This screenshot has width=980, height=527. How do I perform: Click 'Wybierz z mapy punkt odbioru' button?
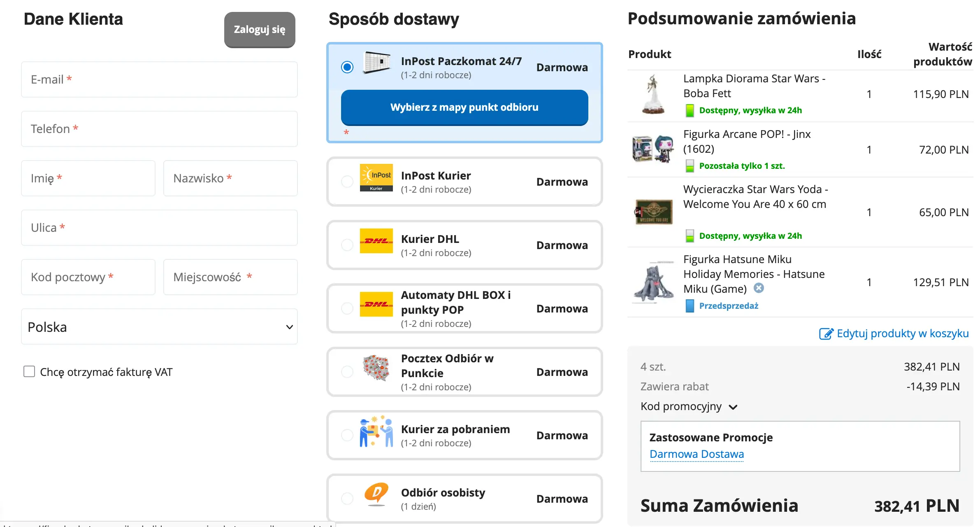point(464,107)
